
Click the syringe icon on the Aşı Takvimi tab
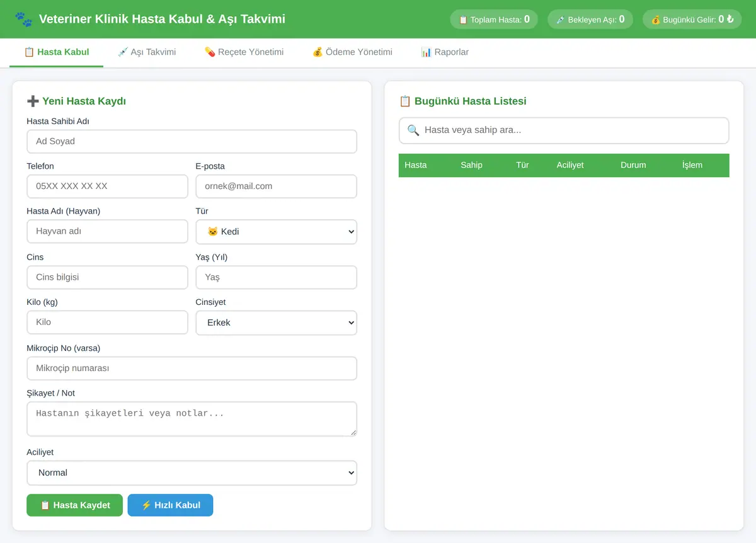point(123,52)
